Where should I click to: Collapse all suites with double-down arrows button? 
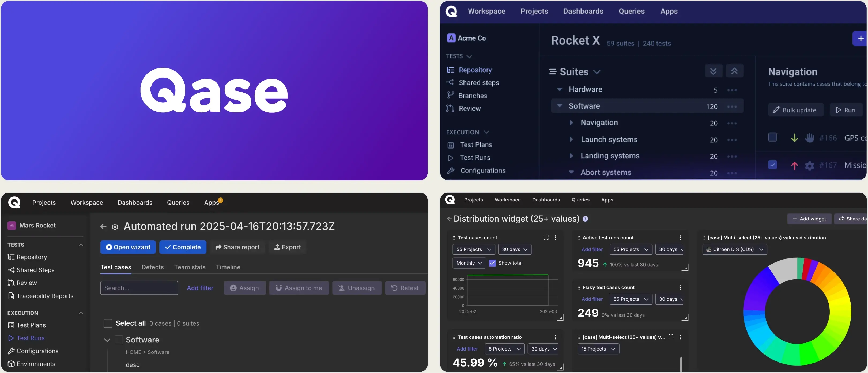point(713,71)
